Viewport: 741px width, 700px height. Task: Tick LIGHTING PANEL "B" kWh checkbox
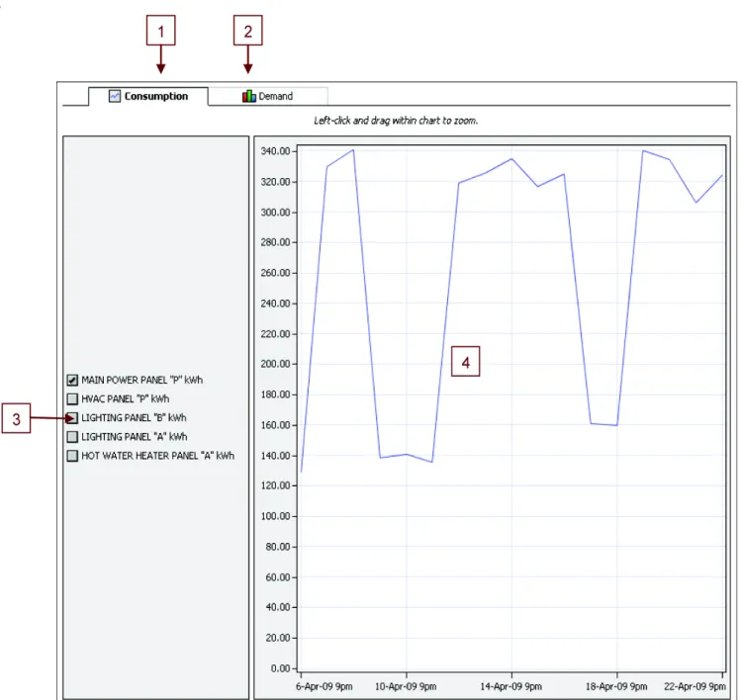click(x=72, y=418)
